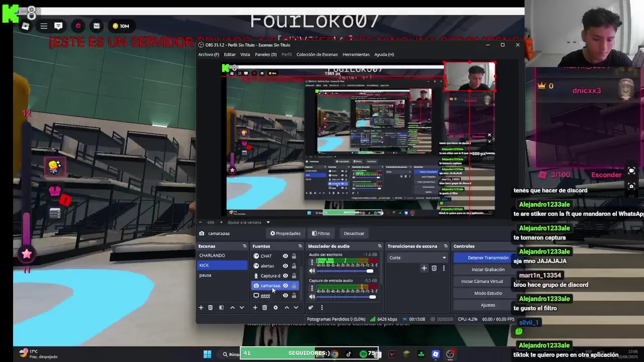
Task: Select CHARLANDO scene
Action: click(222, 256)
